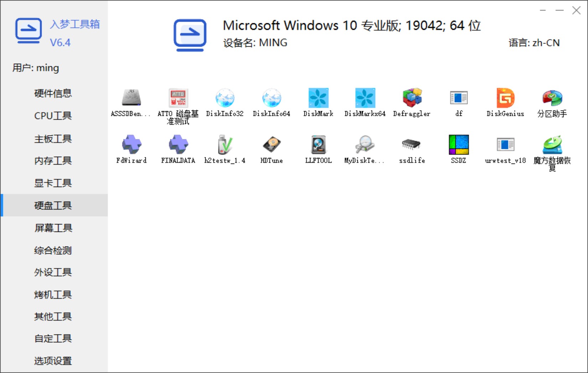Open the DiskMark benchmark icon
Image resolution: width=588 pixels, height=373 pixels.
[318, 98]
